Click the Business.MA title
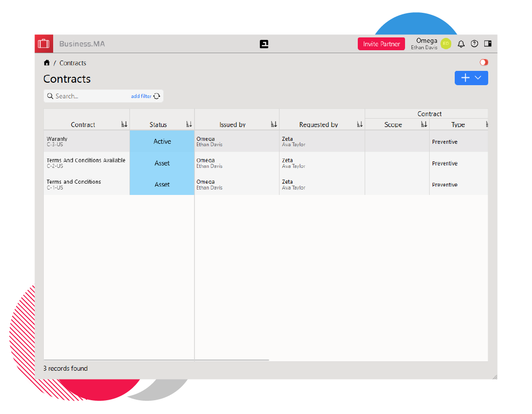Image resolution: width=532 pixels, height=414 pixels. [82, 44]
